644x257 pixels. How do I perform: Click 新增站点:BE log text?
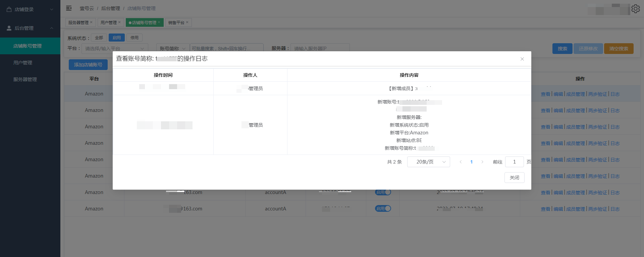[x=409, y=140]
